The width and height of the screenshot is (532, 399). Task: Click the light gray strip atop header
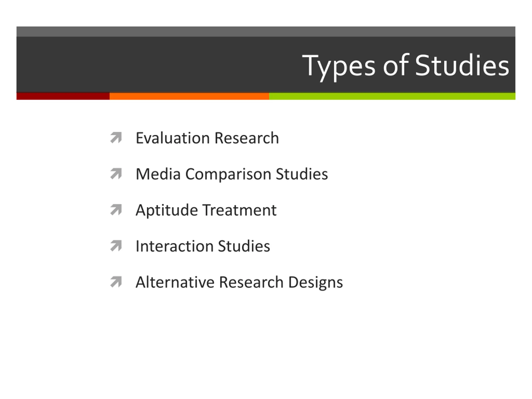(266, 32)
